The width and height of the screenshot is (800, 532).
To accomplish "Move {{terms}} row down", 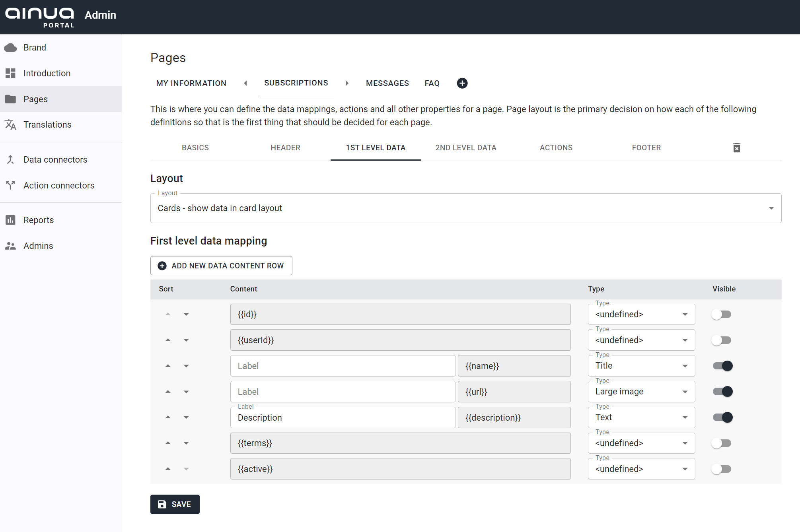I will click(186, 443).
